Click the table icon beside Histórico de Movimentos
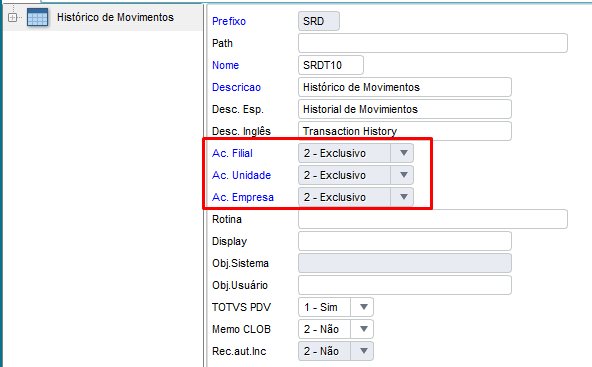 click(37, 17)
